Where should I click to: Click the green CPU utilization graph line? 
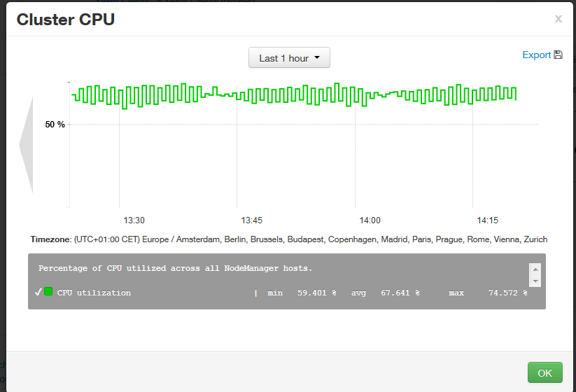pyautogui.click(x=294, y=95)
